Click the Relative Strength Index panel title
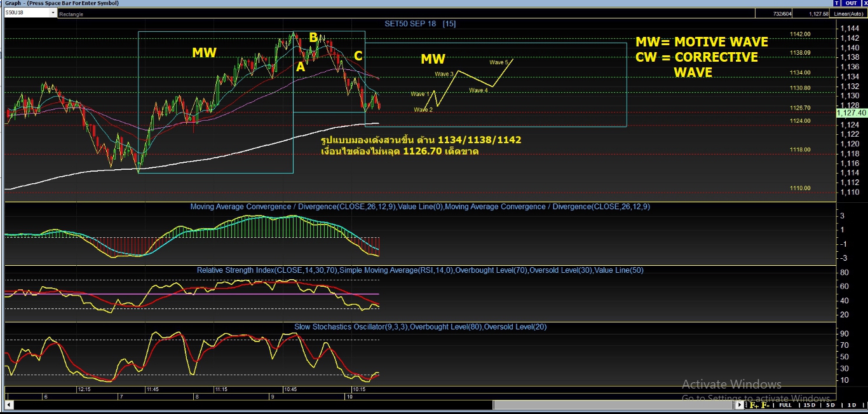868x414 pixels. pos(420,270)
